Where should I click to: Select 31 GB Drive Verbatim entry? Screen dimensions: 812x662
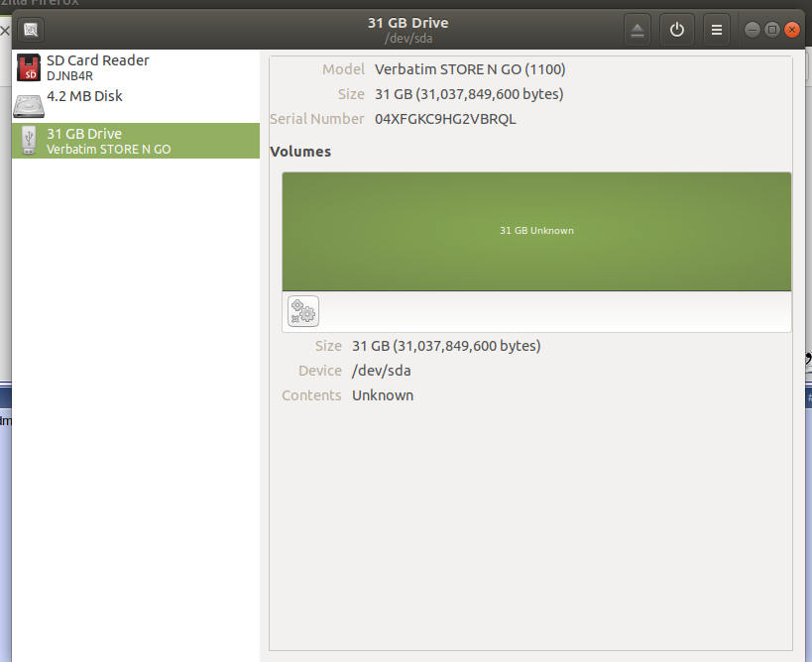(x=136, y=141)
